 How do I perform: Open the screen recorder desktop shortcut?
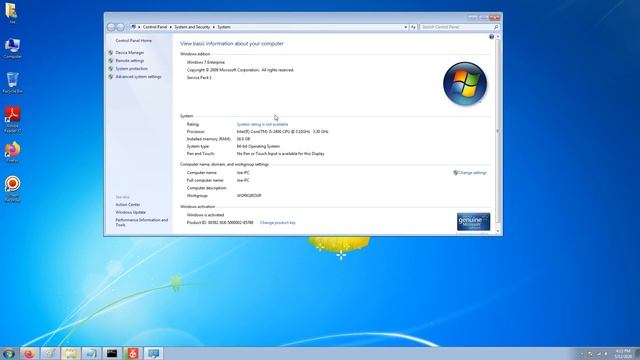pyautogui.click(x=12, y=189)
